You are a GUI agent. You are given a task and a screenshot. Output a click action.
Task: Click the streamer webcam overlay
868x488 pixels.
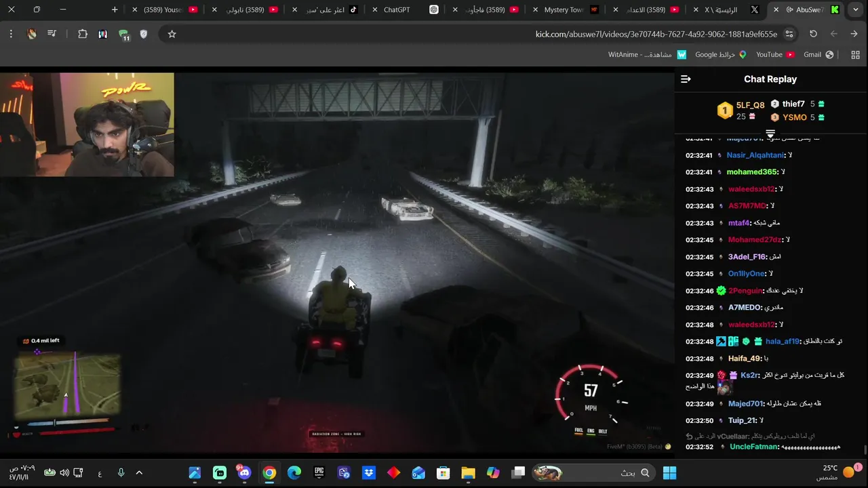tap(87, 125)
